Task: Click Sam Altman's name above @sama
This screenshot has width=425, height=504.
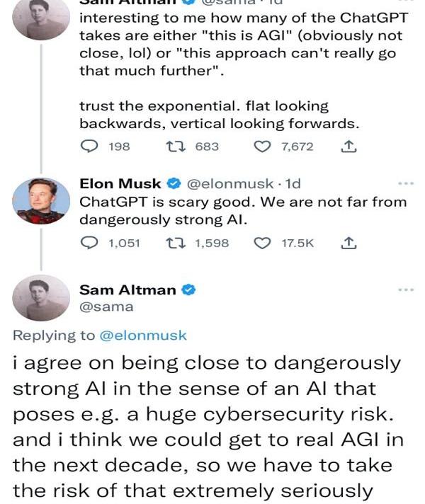Action: click(129, 290)
